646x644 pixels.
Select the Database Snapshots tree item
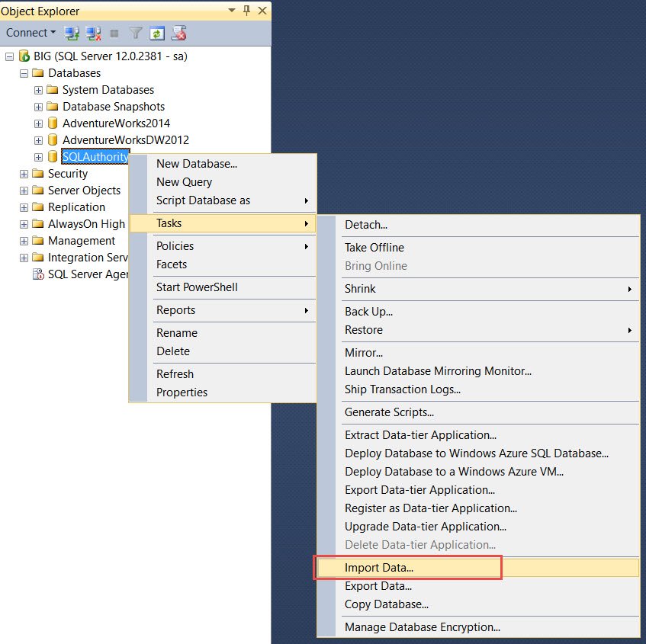tap(114, 106)
